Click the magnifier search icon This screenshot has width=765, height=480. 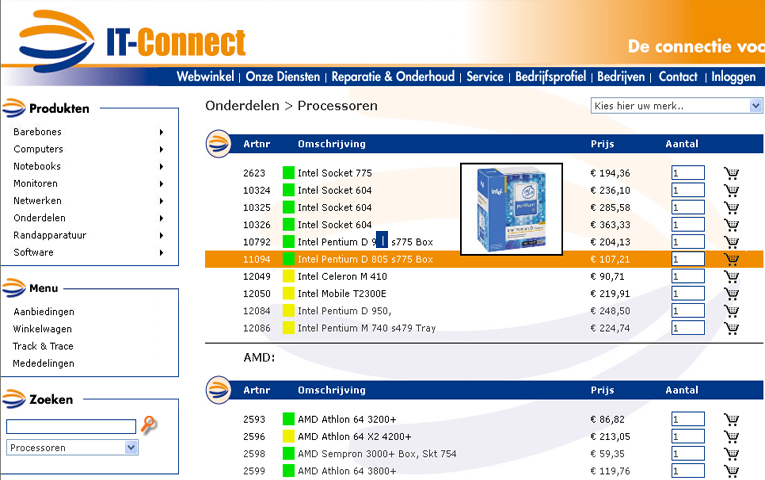[x=148, y=424]
